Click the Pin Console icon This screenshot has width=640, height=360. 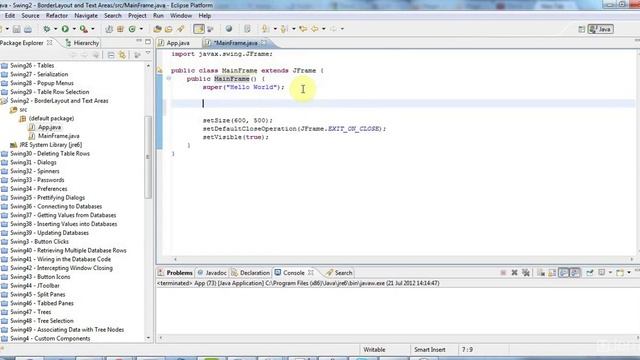click(x=589, y=273)
